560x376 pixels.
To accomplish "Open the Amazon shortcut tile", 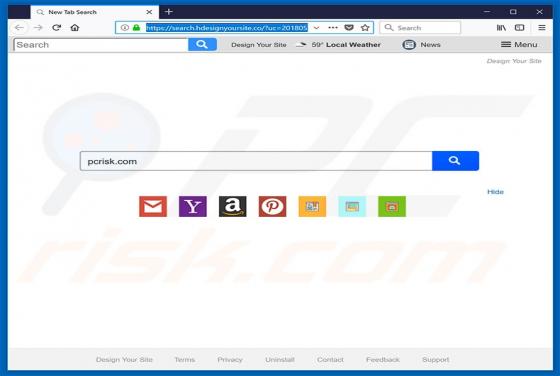I will click(x=232, y=206).
